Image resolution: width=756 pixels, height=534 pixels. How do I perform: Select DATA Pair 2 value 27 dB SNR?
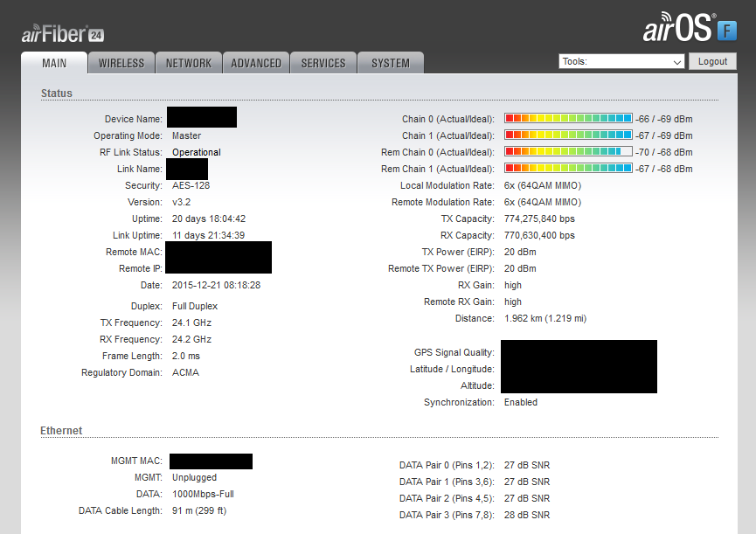click(x=527, y=499)
